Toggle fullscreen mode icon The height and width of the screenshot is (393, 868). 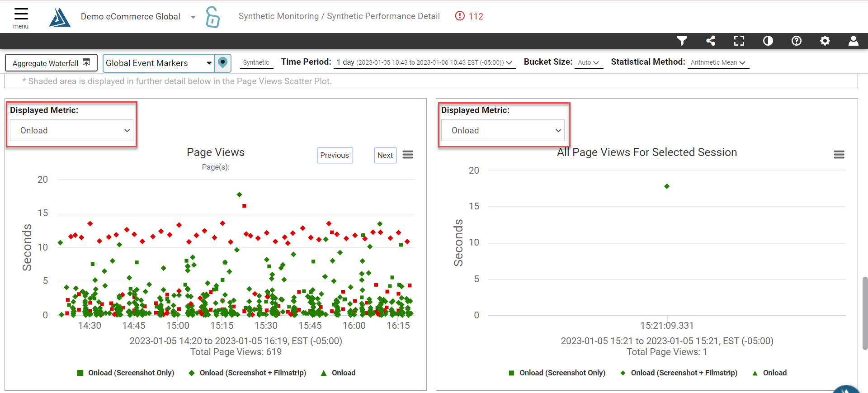pos(739,41)
